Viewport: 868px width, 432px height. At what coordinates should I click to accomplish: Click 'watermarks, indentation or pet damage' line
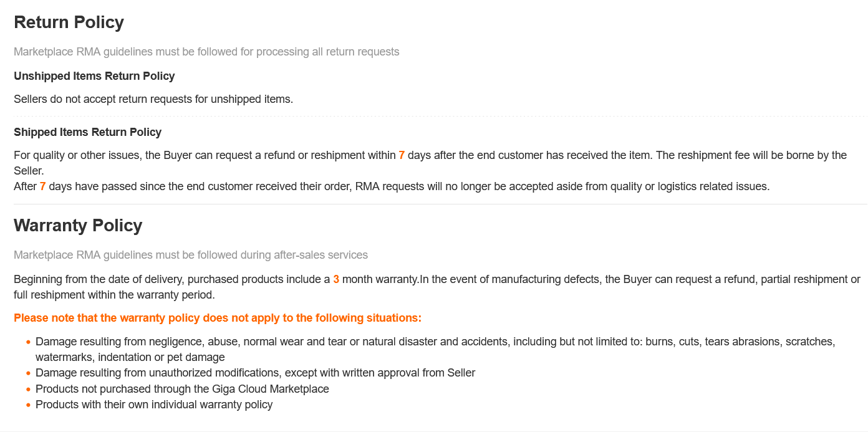click(130, 357)
